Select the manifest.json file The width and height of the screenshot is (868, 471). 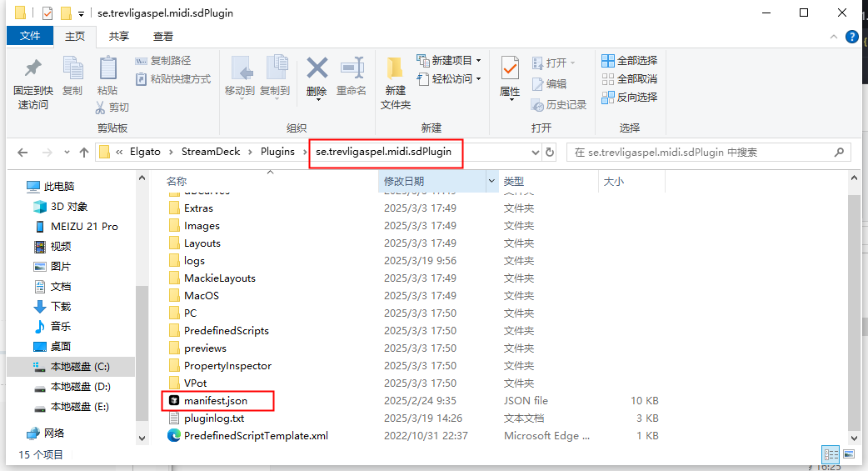[208, 401]
